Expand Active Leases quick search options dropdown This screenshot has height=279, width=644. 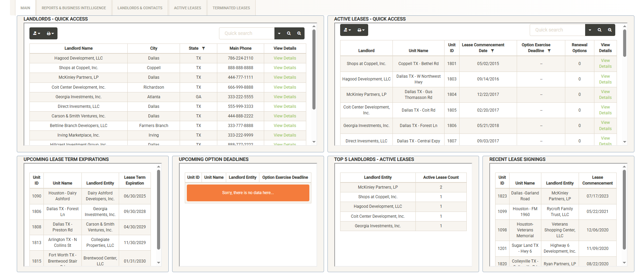point(590,30)
